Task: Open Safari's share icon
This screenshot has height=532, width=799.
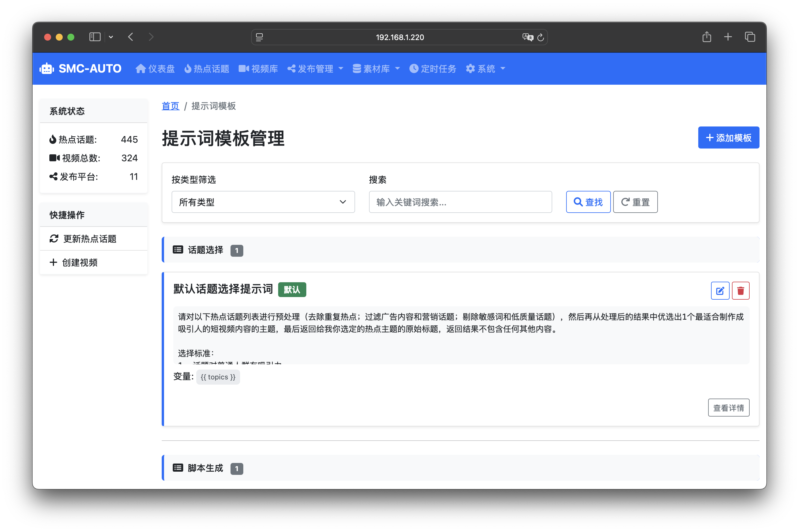Action: (707, 37)
